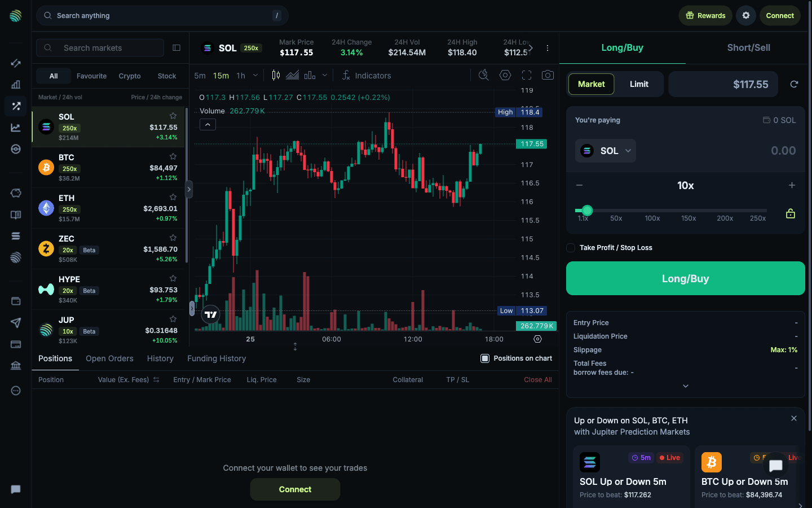Screen dimensions: 812x508
Task: Collapse the market list side panel
Action: click(x=189, y=189)
